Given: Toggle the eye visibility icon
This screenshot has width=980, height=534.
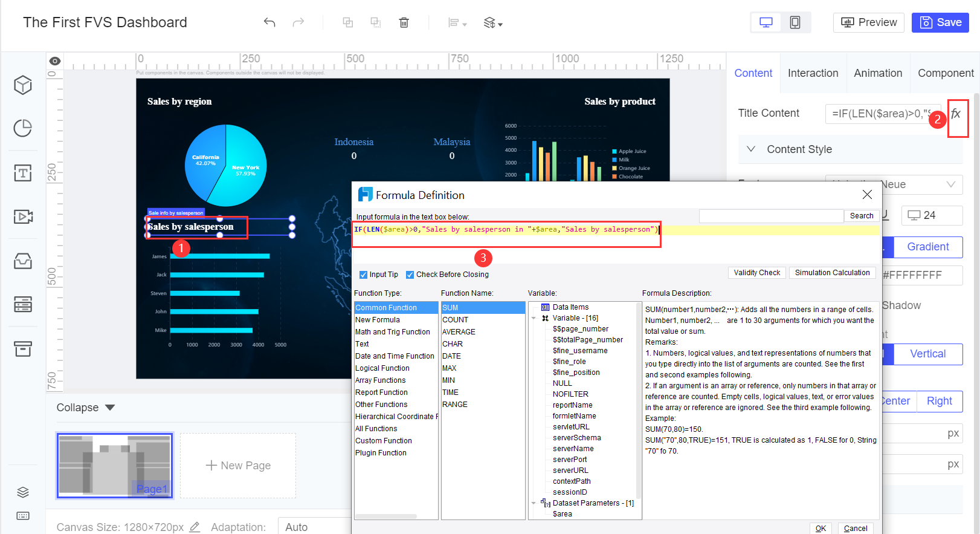Looking at the screenshot, I should click(55, 61).
